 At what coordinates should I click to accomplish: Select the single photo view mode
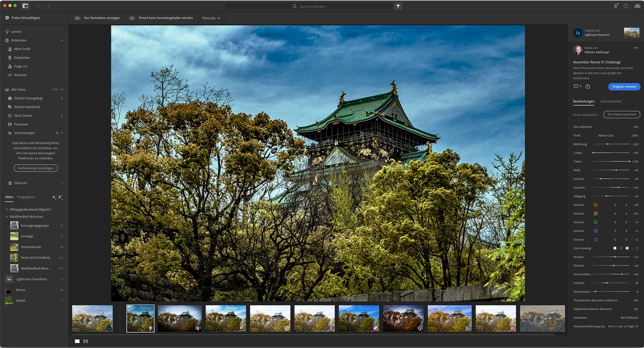tap(77, 341)
